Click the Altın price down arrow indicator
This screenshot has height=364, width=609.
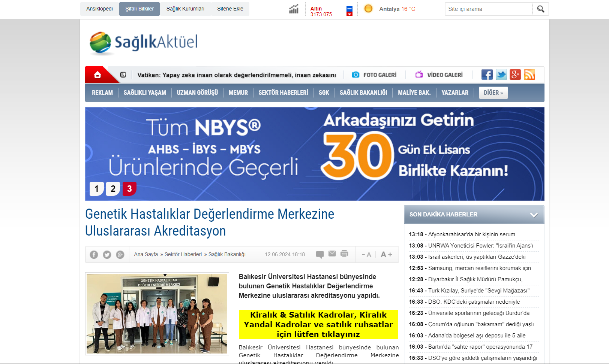coord(349,14)
